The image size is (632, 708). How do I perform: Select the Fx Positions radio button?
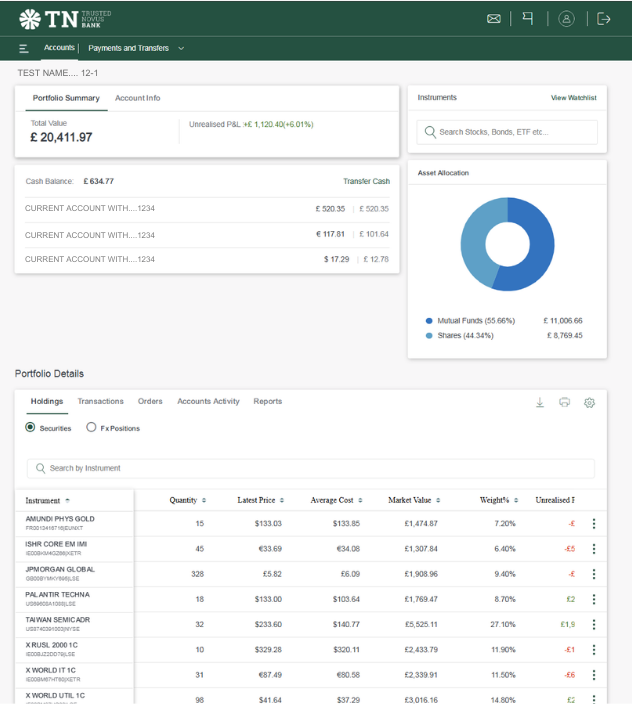click(x=91, y=428)
